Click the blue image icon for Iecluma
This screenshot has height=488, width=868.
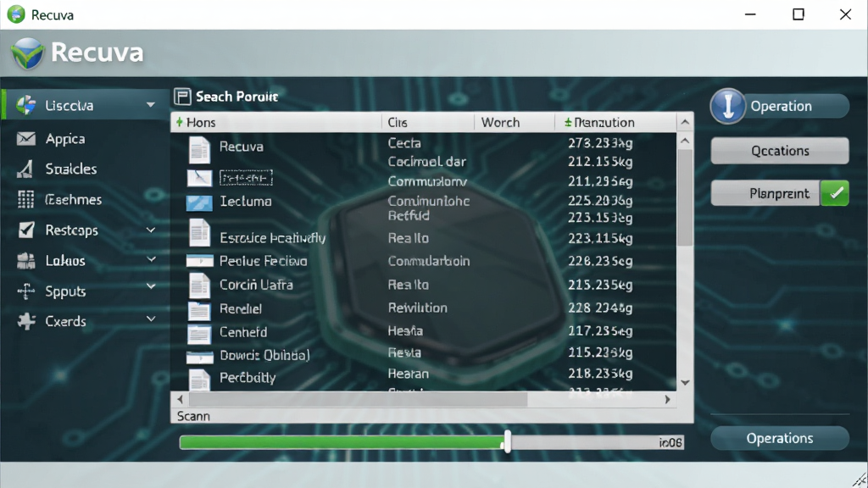click(199, 202)
